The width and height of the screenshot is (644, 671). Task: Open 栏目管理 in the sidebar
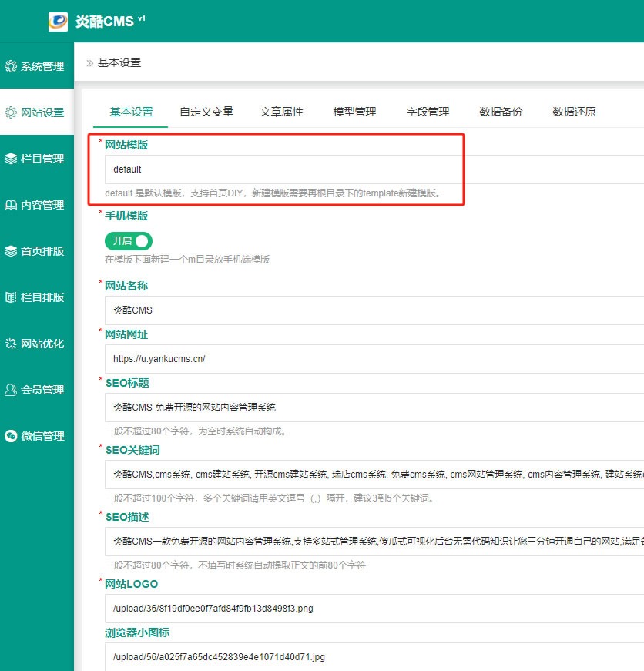37,159
